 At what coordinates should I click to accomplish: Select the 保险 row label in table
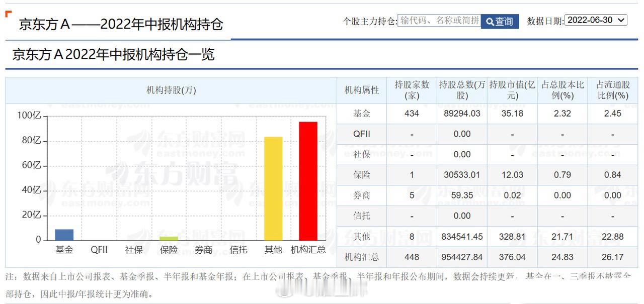pos(362,175)
